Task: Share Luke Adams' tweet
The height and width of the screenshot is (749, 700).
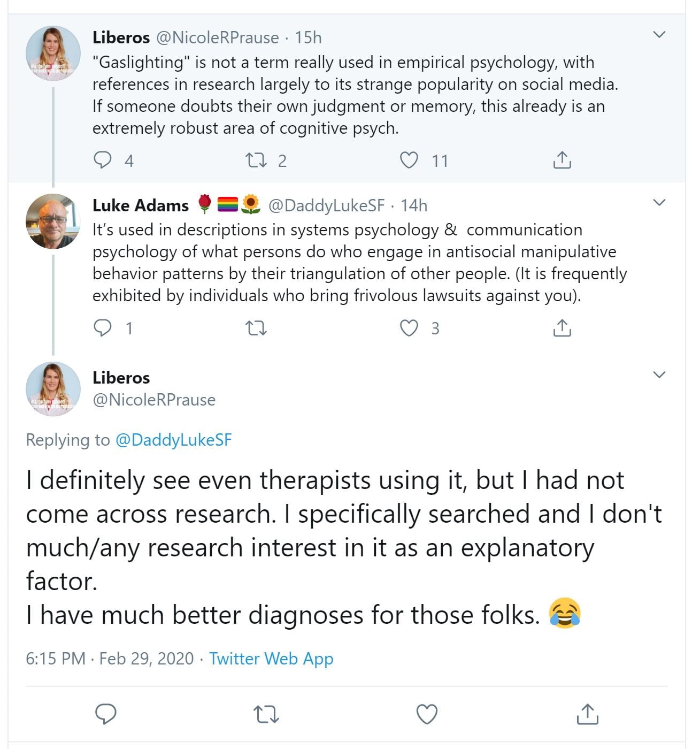Action: pyautogui.click(x=562, y=328)
